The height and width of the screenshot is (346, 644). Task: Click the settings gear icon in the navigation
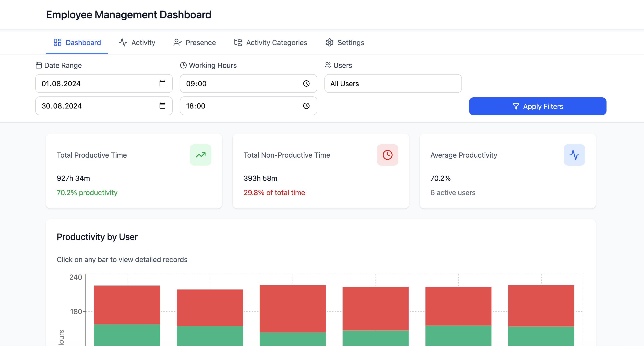[x=329, y=42]
